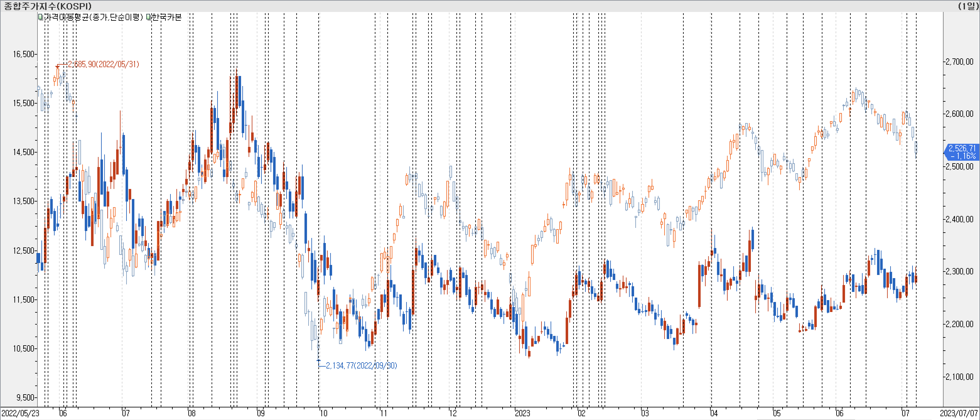
Task: Click the 2023 label on the date axis
Action: (x=522, y=413)
